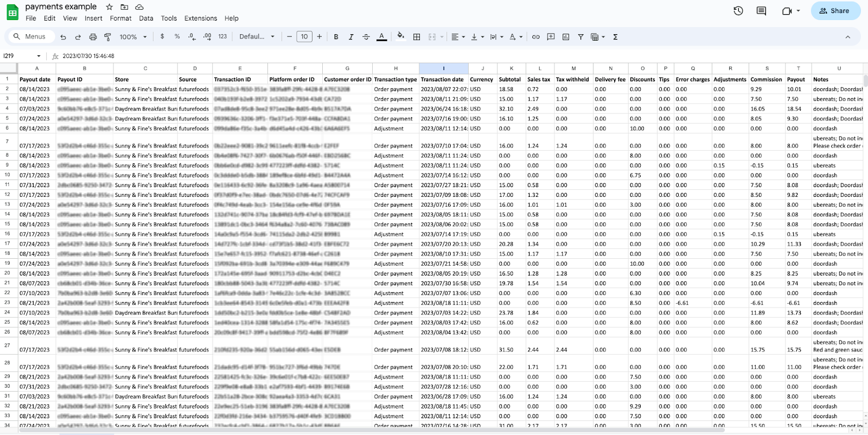Screen dimensions: 868x435
Task: Open the Format menu
Action: [x=120, y=18]
